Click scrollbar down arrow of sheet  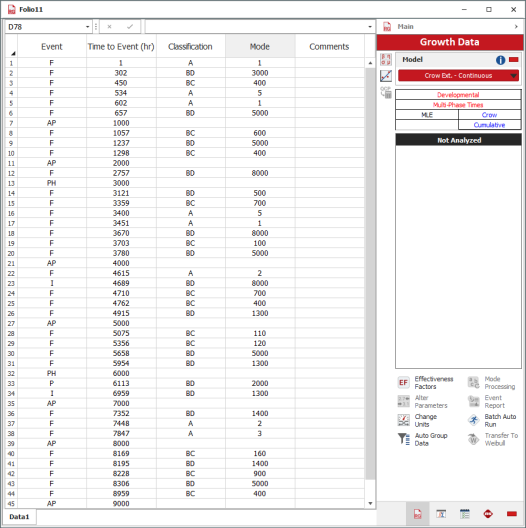(x=370, y=503)
